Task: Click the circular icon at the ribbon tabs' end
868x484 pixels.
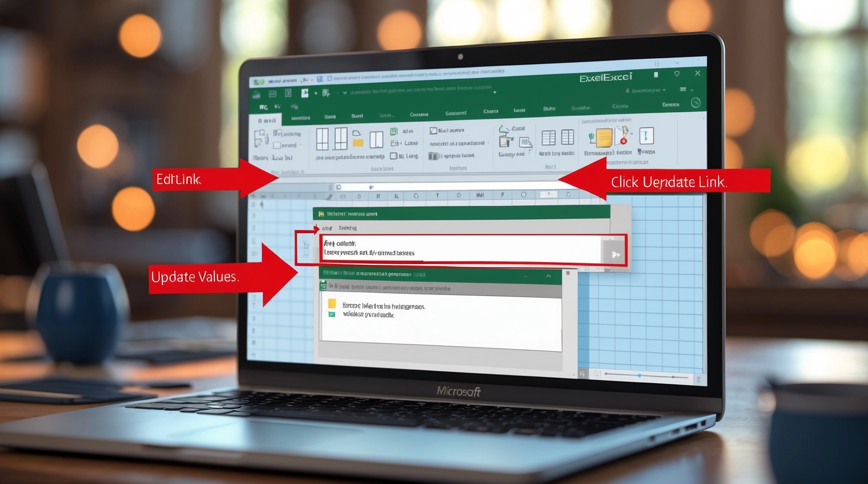Action: (x=696, y=103)
